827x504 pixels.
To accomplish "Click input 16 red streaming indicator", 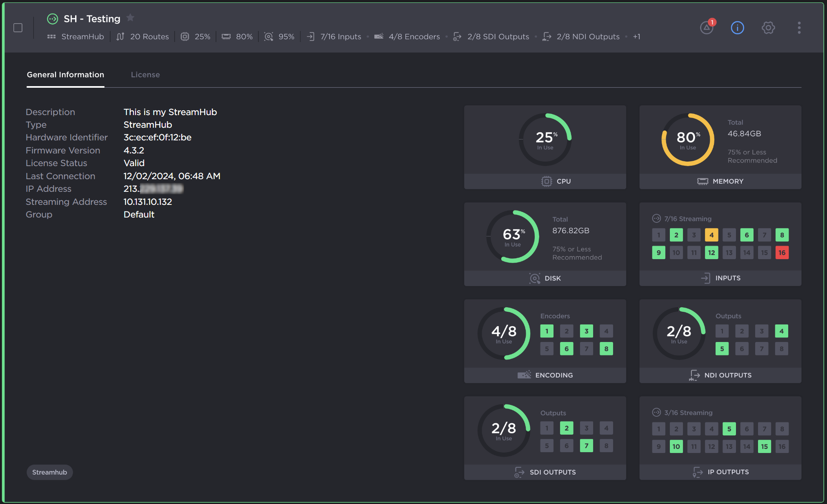I will (782, 252).
